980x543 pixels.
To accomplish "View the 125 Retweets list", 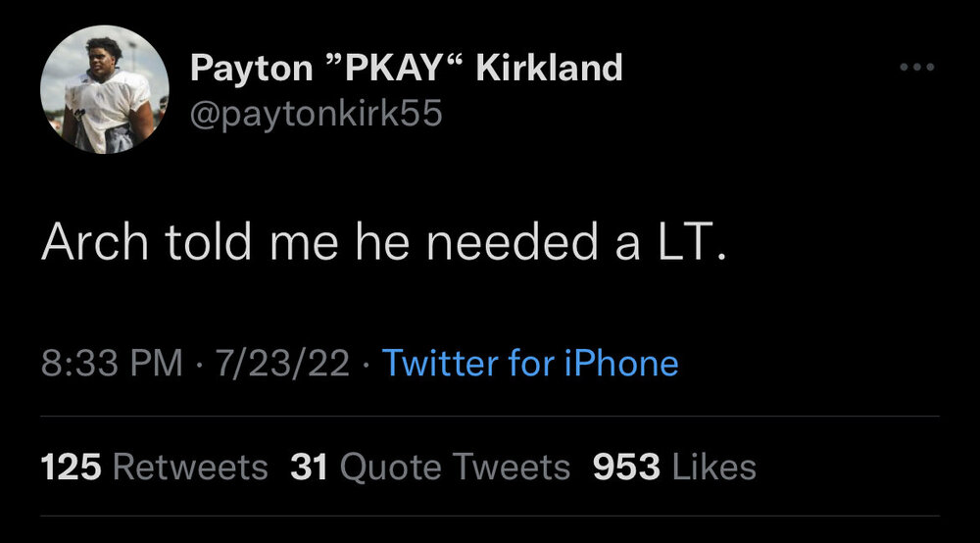I will click(154, 467).
